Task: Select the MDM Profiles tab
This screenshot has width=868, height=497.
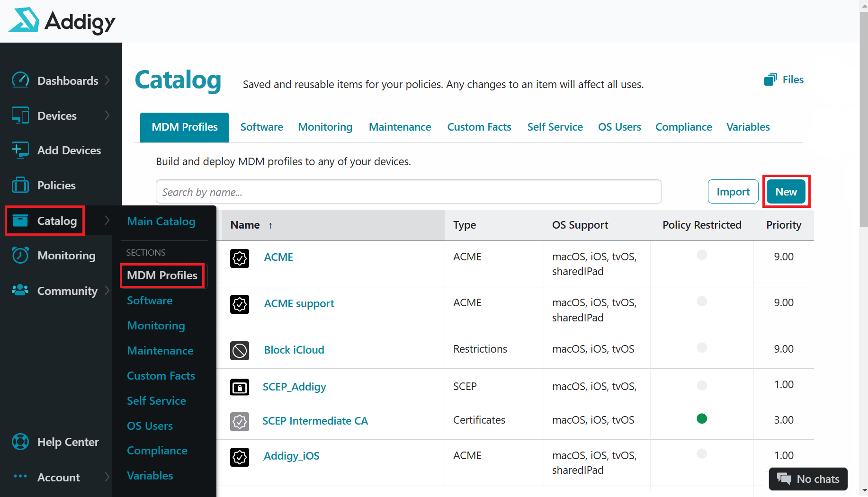Action: coord(184,127)
